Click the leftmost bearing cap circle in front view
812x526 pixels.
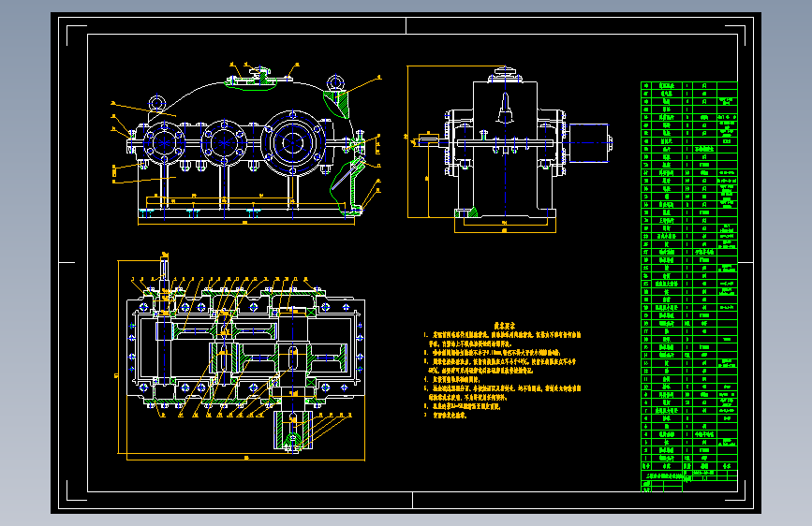[164, 142]
